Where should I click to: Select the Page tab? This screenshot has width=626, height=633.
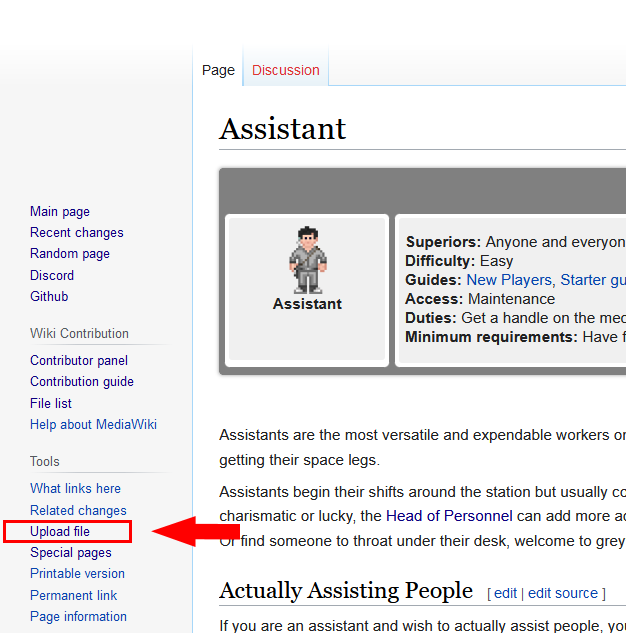(218, 70)
